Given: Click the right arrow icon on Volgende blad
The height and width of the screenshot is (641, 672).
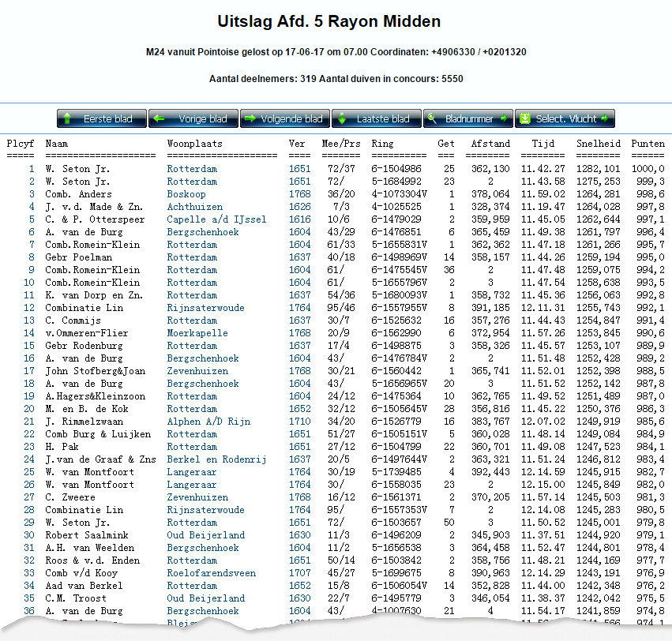Looking at the screenshot, I should pos(250,118).
